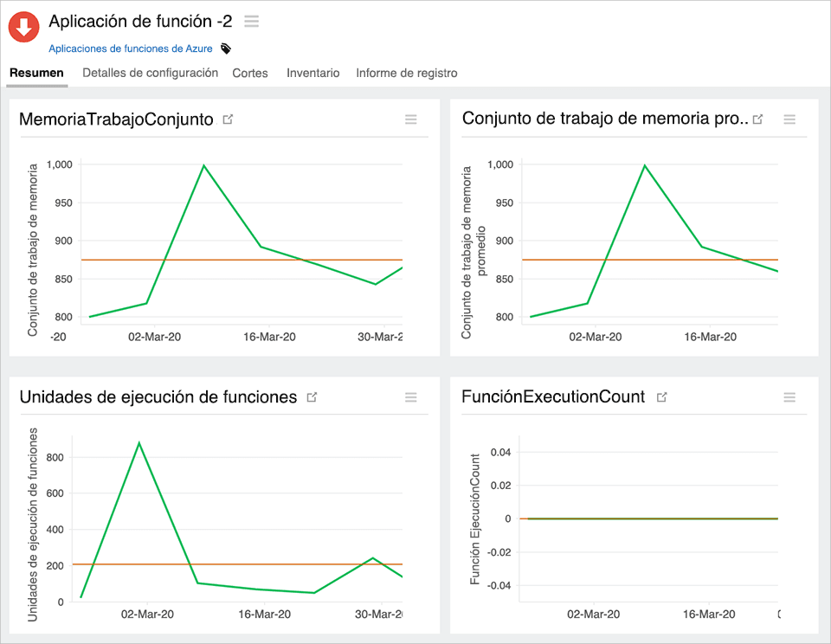Click the external-link icon on Conjunto de trabajo chart

coord(759,119)
